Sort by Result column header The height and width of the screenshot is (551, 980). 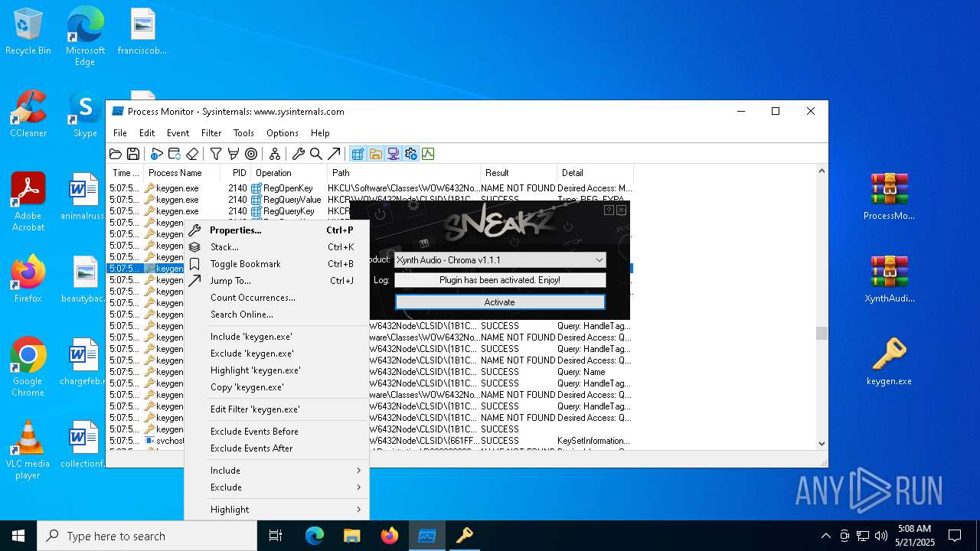(x=518, y=173)
